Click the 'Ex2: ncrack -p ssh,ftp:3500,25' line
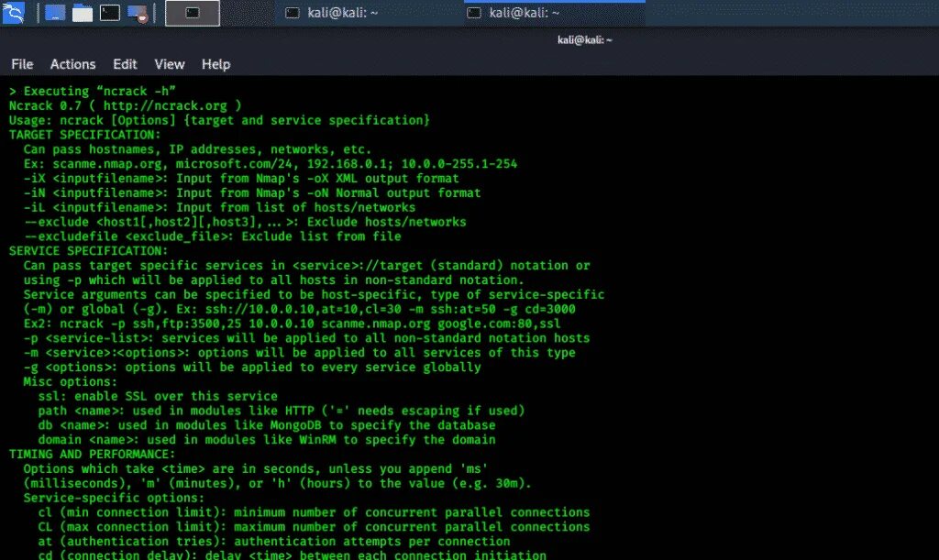Viewport: 939px width, 560px height. tap(293, 324)
